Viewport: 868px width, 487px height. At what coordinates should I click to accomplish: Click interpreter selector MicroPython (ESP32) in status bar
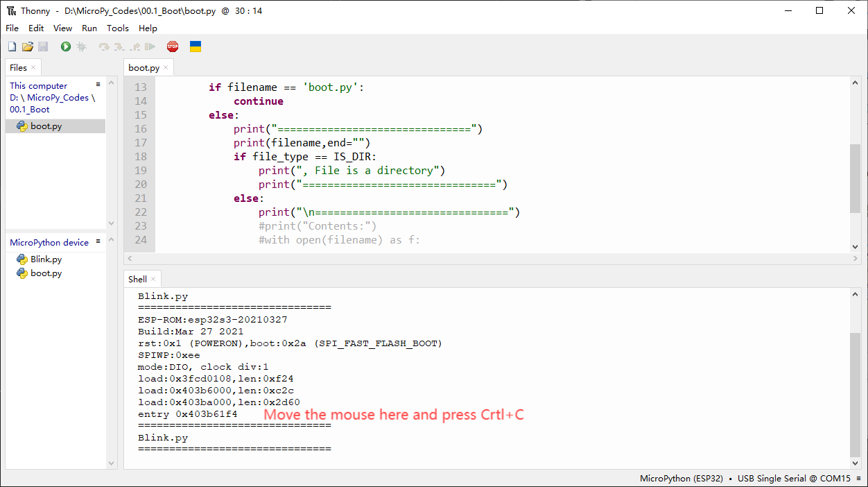pyautogui.click(x=682, y=478)
